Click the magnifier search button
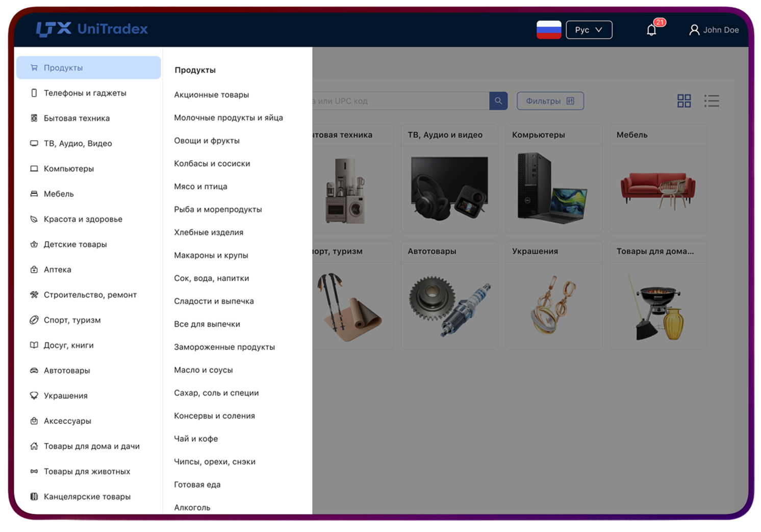The width and height of the screenshot is (761, 532). [x=498, y=101]
